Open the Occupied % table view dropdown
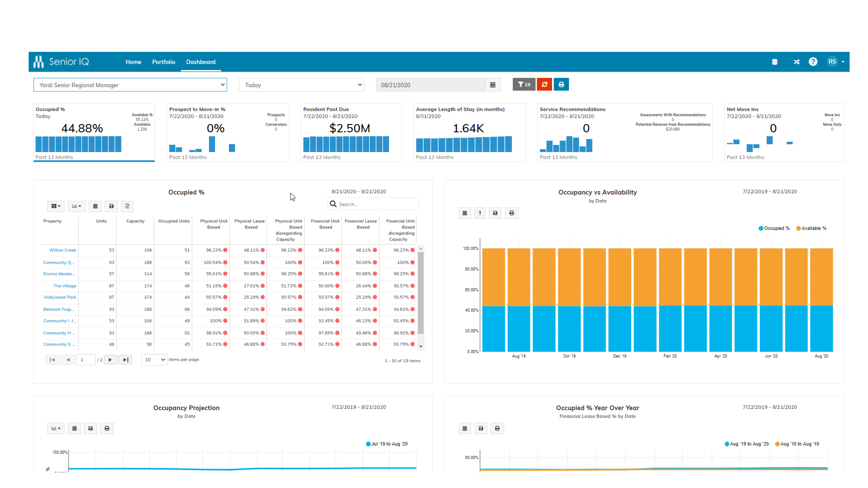 click(56, 206)
